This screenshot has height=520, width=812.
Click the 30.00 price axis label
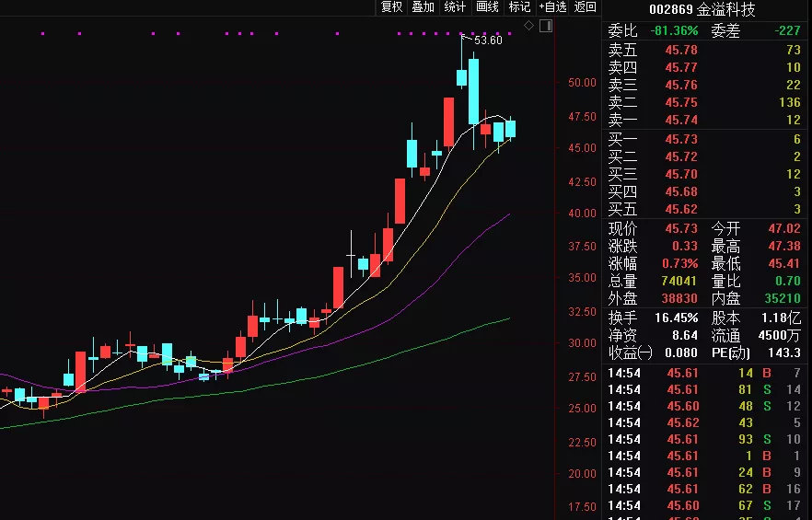point(583,343)
